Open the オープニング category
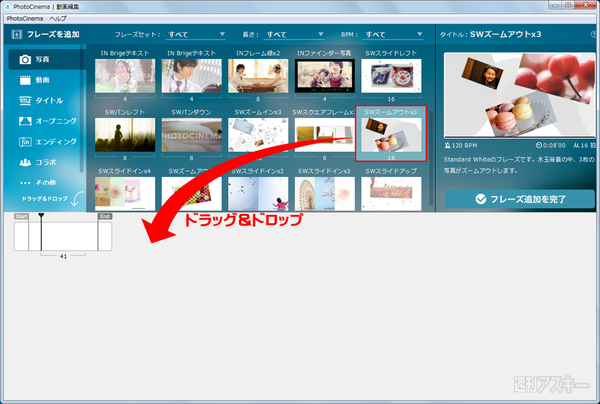600x404 pixels. pyautogui.click(x=45, y=121)
